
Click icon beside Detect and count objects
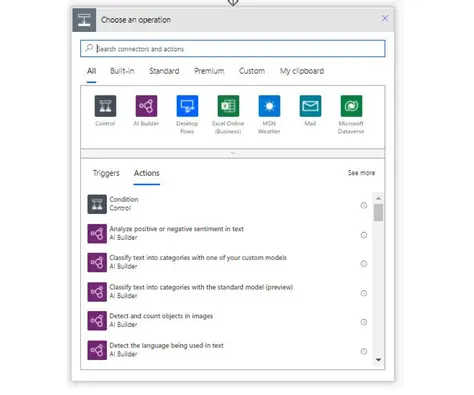point(97,321)
